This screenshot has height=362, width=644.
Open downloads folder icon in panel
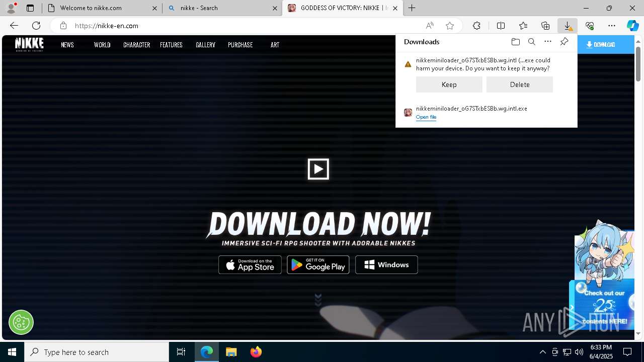[x=515, y=42]
